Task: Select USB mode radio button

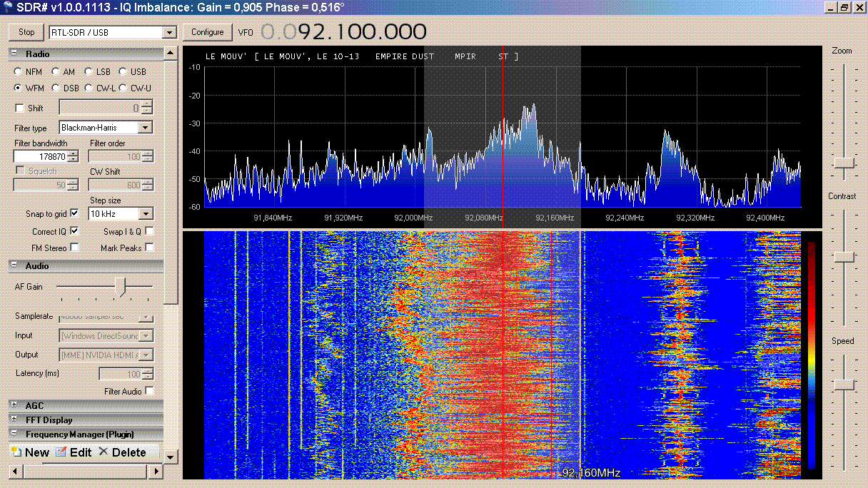Action: 123,72
